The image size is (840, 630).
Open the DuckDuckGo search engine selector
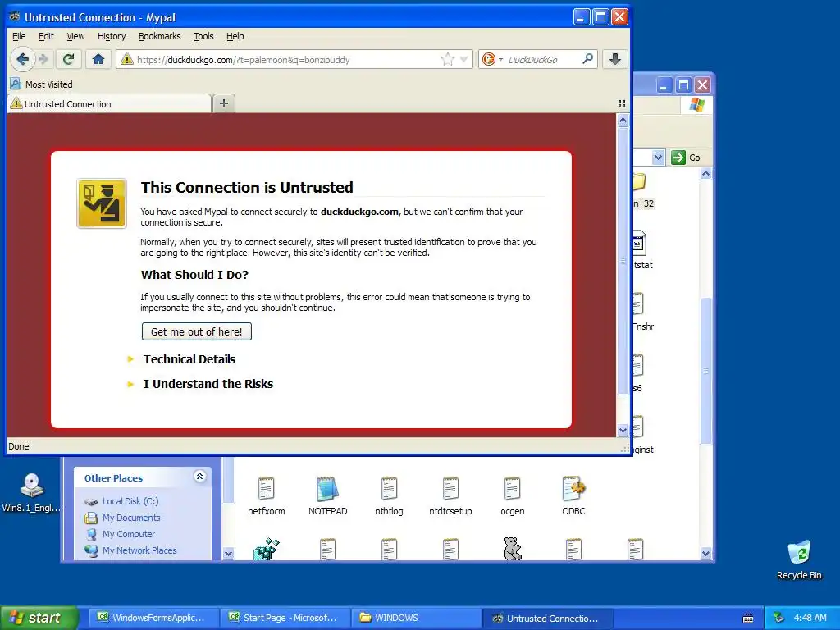click(x=492, y=59)
